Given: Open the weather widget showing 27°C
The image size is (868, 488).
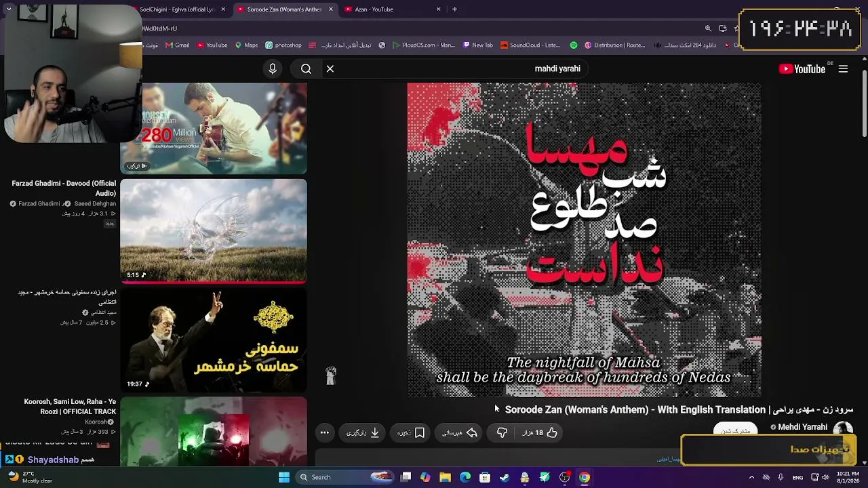Looking at the screenshot, I should click(31, 477).
